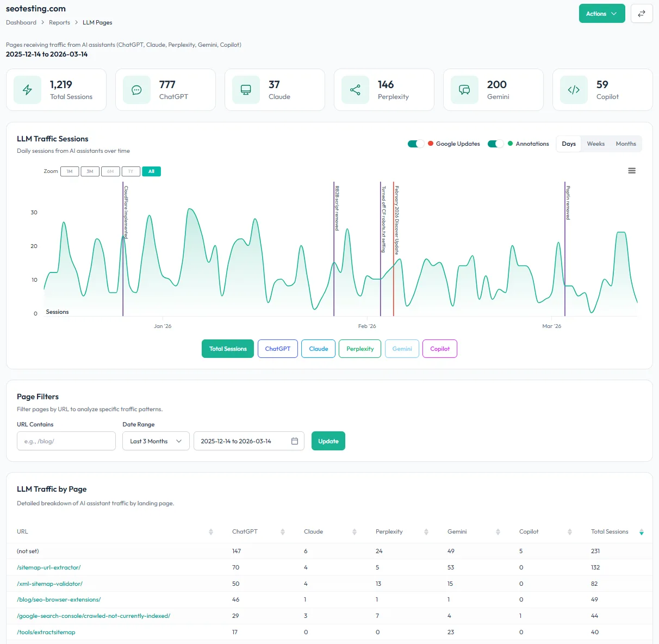Click the compare arrows icon beside Actions
The height and width of the screenshot is (644, 659).
642,14
